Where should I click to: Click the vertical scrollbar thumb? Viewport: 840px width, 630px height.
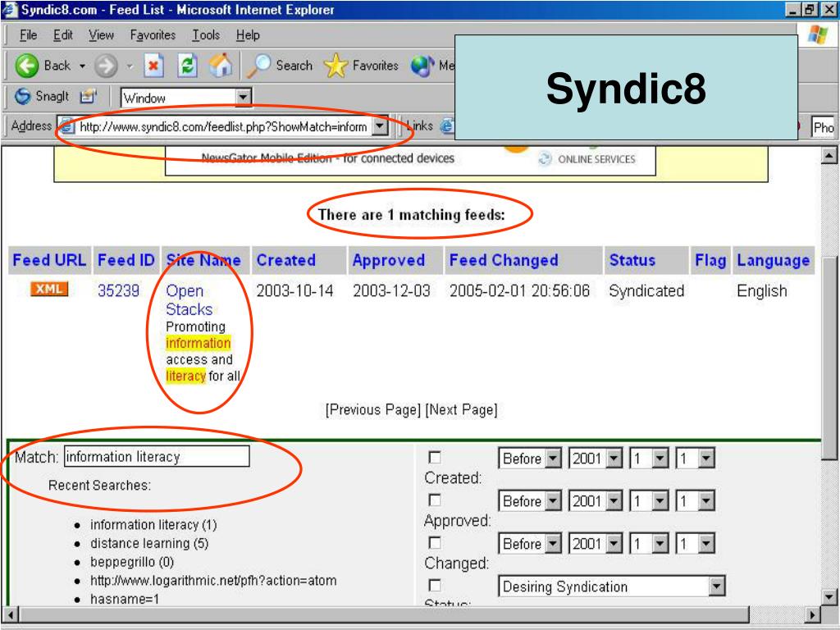point(829,358)
